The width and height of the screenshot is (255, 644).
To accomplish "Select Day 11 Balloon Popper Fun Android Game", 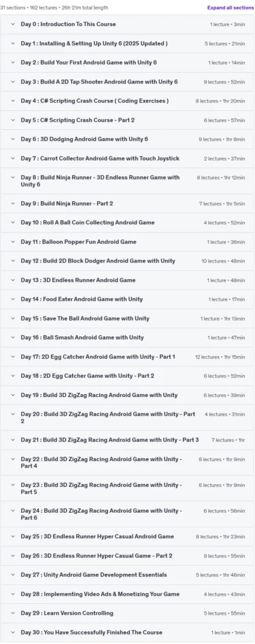I will click(x=127, y=242).
